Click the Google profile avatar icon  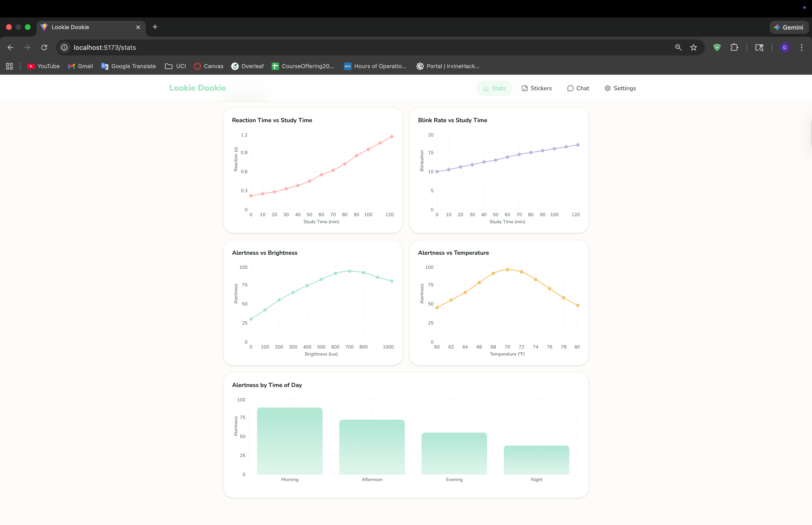785,47
